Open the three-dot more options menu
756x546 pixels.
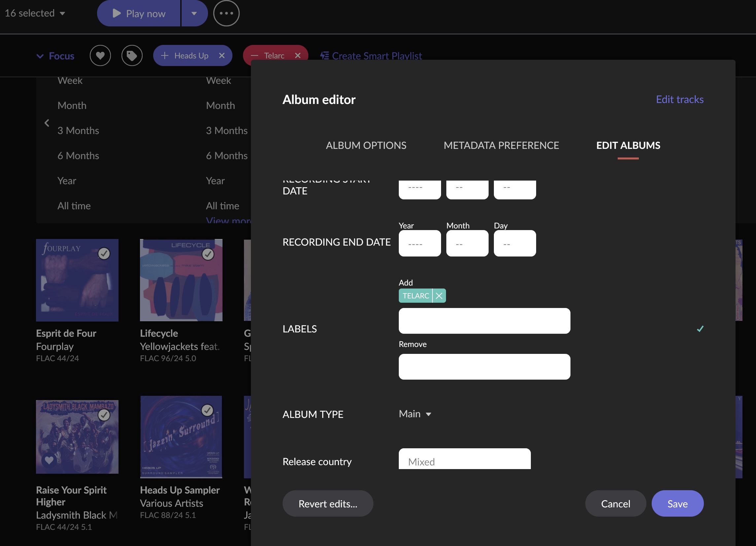tap(226, 13)
